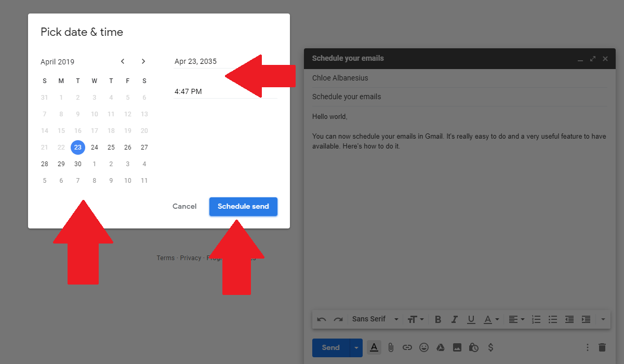Click recipient field Chloe Albanesius
Screen dimensions: 624x364
(459, 78)
